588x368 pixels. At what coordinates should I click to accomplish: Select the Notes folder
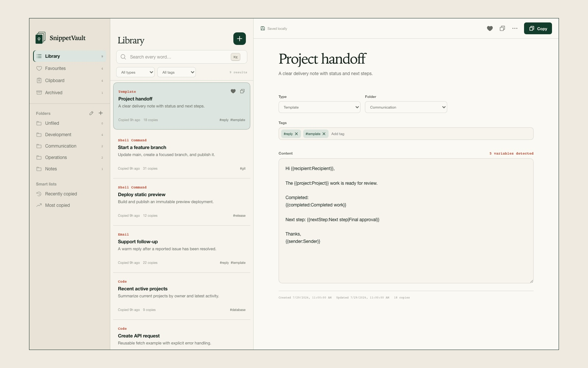[70, 169]
